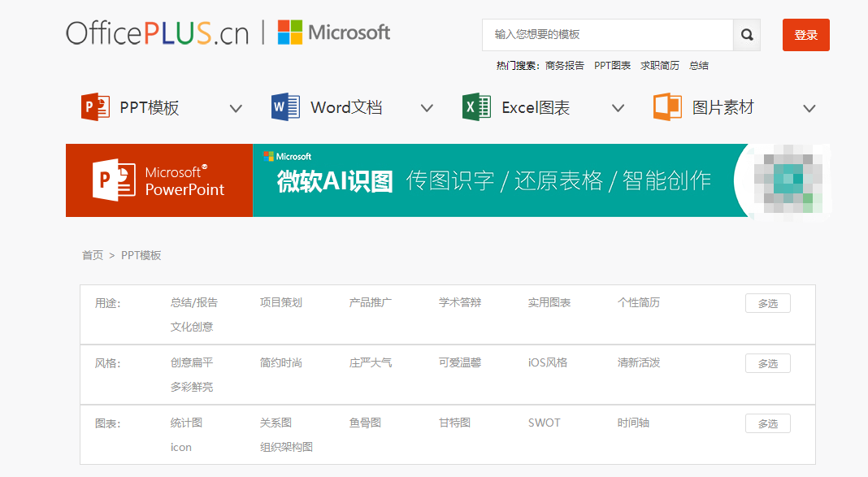868x477 pixels.
Task: Click 多选 in the 风格 row
Action: [x=768, y=363]
